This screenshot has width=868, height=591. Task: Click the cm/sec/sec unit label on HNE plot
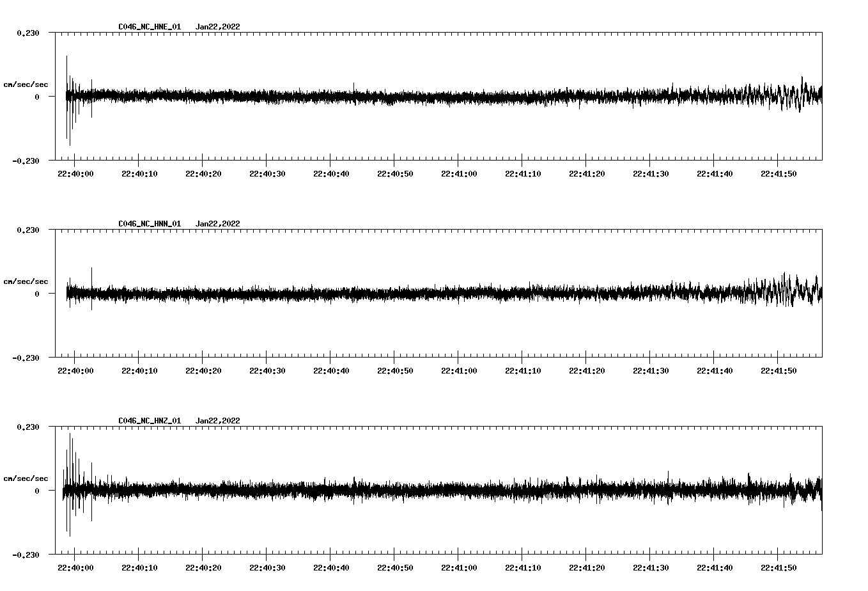[x=26, y=84]
